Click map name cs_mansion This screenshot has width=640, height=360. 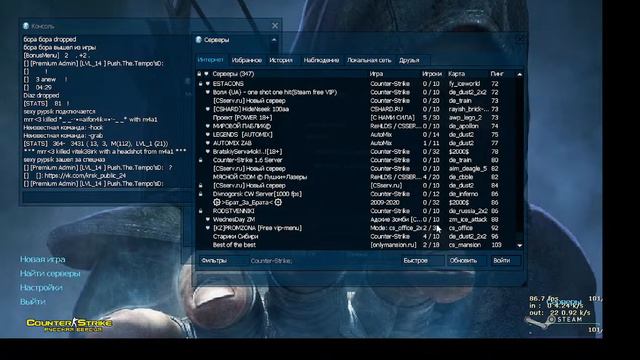click(464, 245)
